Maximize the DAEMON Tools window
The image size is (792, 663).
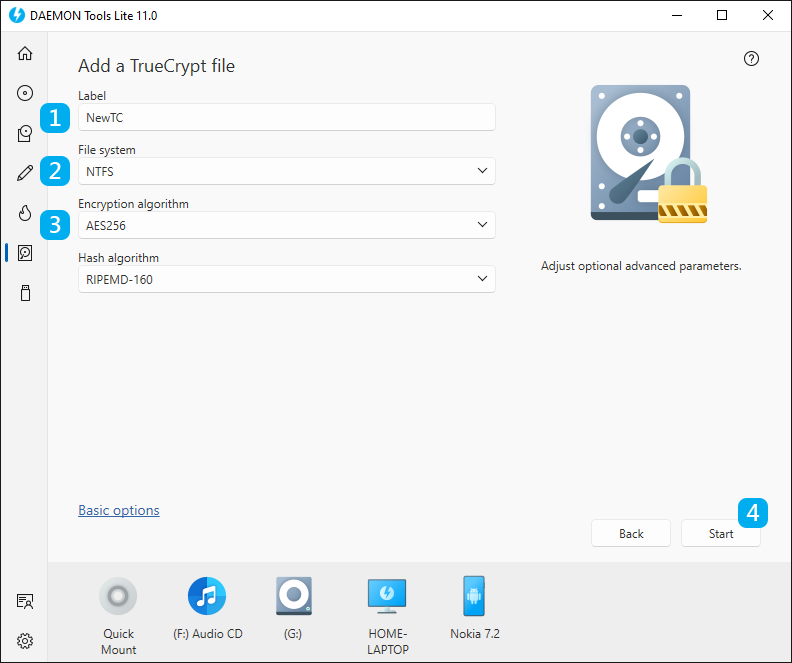[722, 15]
